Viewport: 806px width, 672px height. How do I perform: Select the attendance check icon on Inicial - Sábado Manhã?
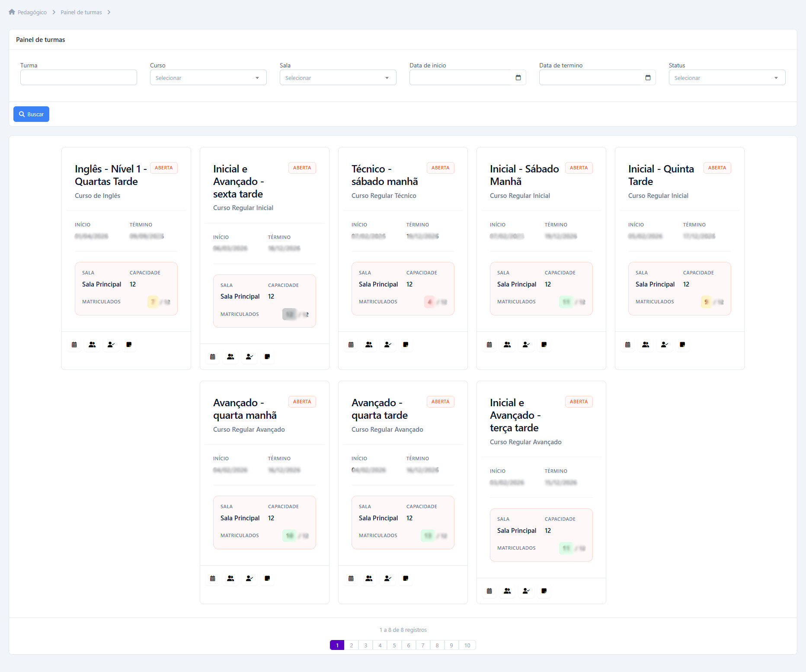click(526, 344)
